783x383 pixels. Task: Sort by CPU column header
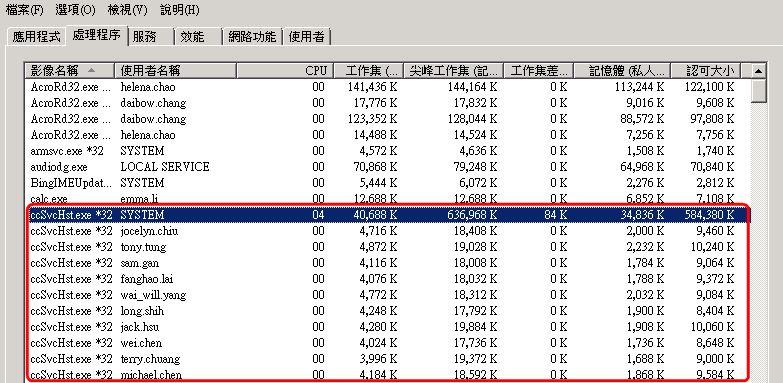coord(285,70)
